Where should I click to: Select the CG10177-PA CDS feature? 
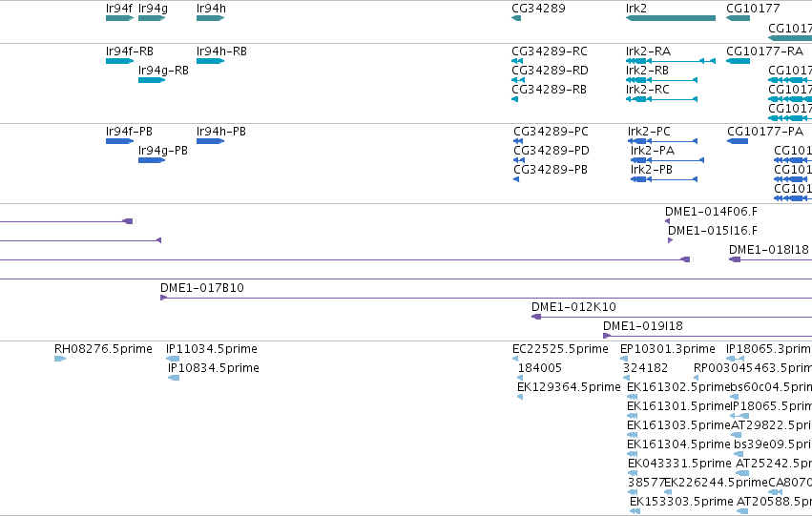point(738,141)
